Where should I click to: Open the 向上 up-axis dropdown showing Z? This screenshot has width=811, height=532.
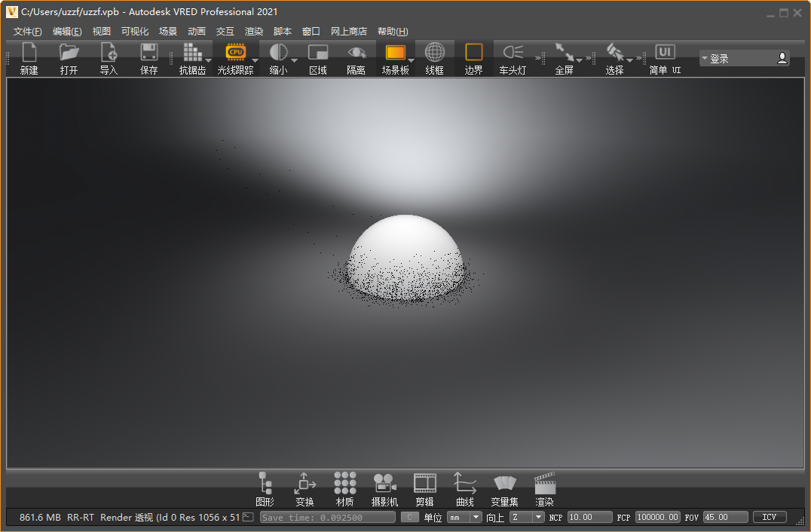[x=526, y=517]
